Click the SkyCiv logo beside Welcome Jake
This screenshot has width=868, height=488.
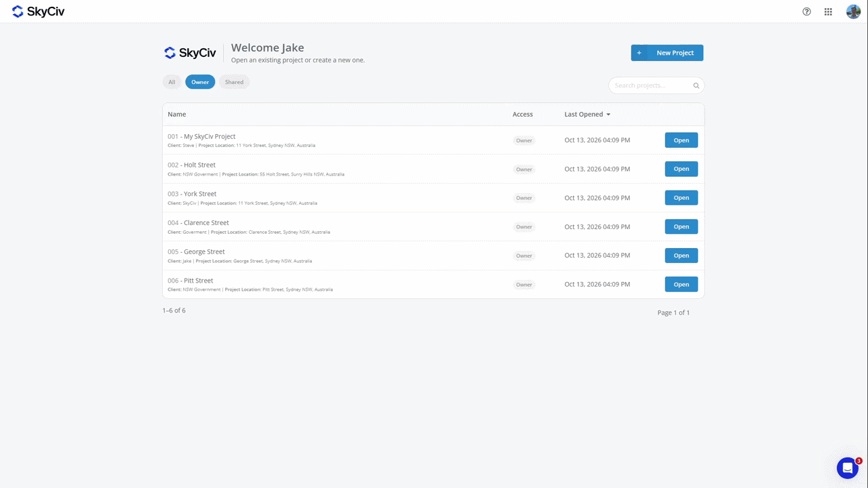[190, 53]
